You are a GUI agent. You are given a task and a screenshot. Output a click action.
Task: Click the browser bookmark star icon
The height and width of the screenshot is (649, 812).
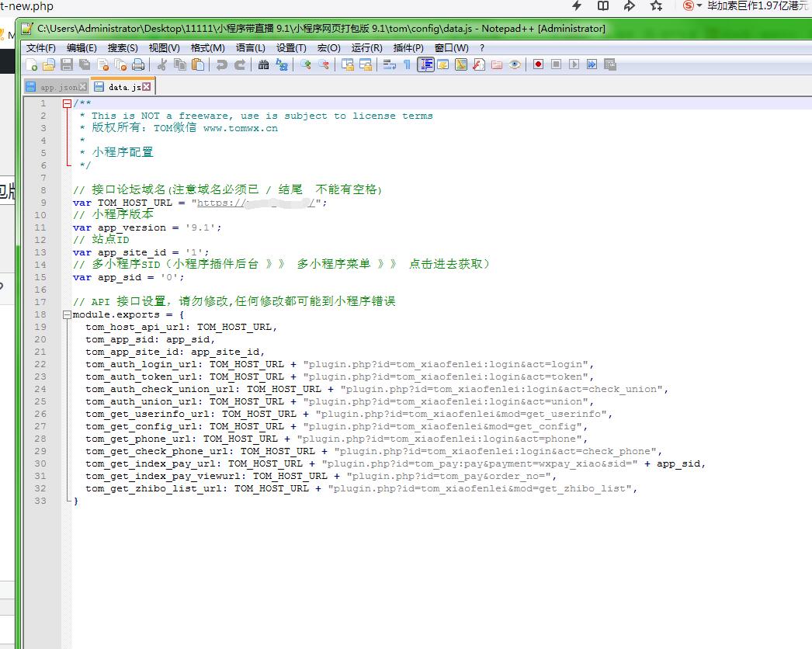657,6
